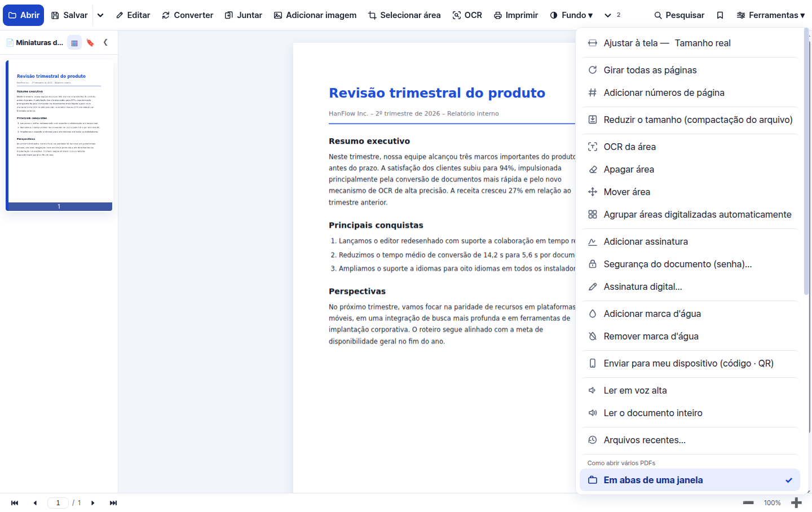Click Imprimir to print the document
Viewport: 812px width, 512px height.
[x=516, y=15]
